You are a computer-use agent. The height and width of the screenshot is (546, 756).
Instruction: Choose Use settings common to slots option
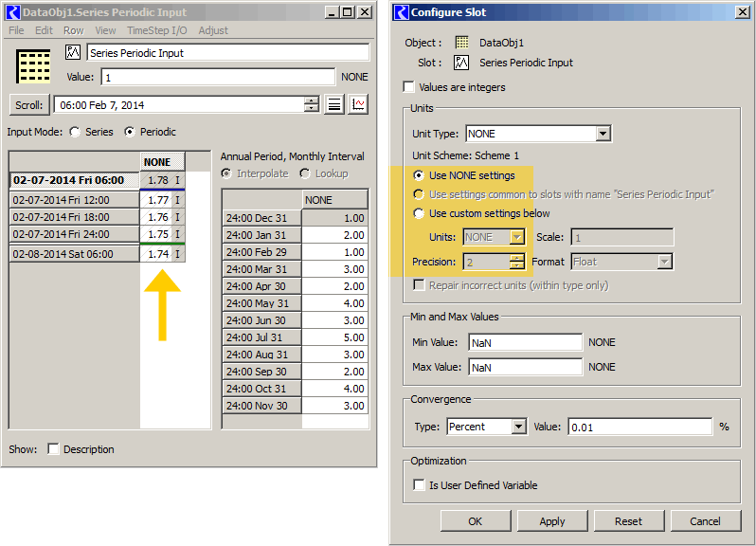[x=419, y=194]
